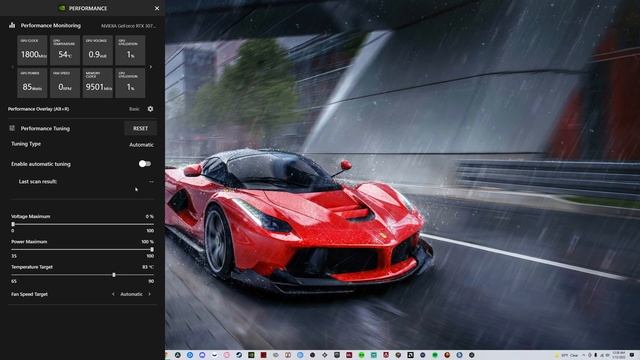Select the GPU Voltage 0.9 tile
The image size is (640, 360).
click(x=98, y=51)
